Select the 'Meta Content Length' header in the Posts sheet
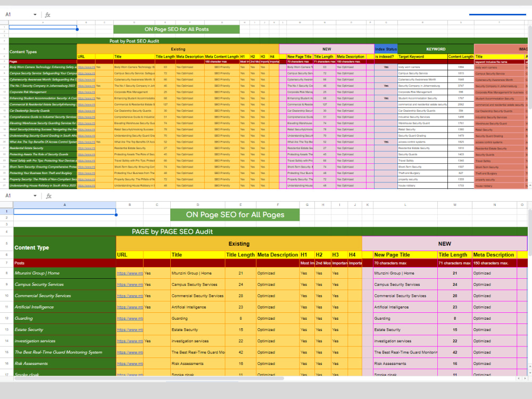Screen dimensions: 532x399 coord(222,57)
